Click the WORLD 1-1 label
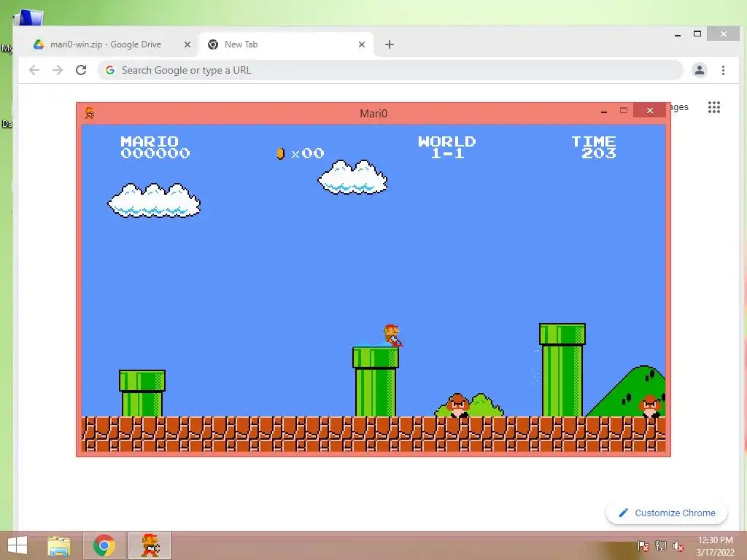This screenshot has height=560, width=747. pos(447,147)
